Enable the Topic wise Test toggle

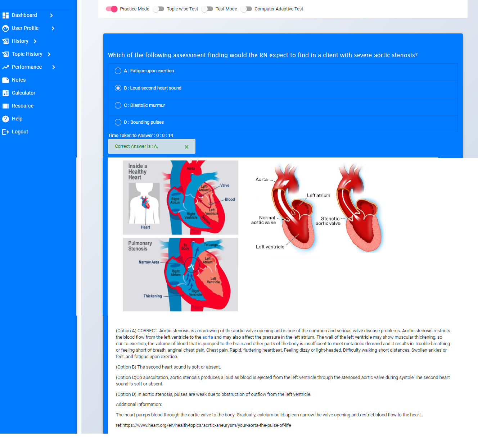158,9
